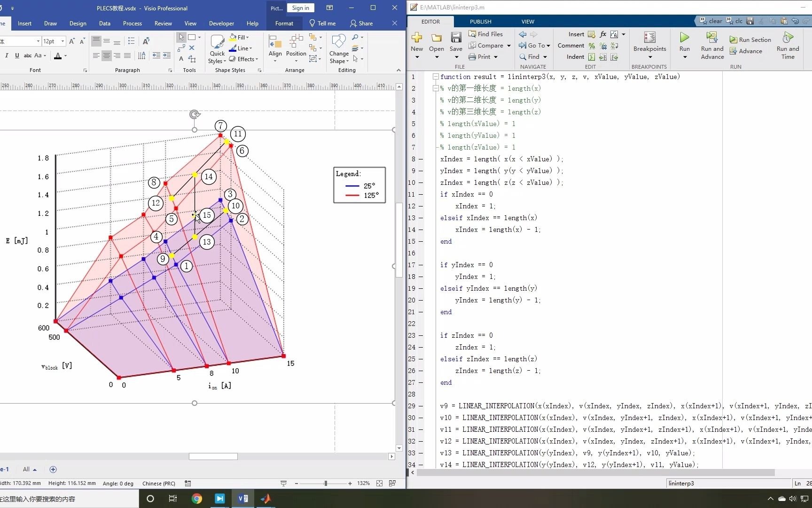Click MATLAB icon in the taskbar
This screenshot has width=812, height=508.
point(266,499)
